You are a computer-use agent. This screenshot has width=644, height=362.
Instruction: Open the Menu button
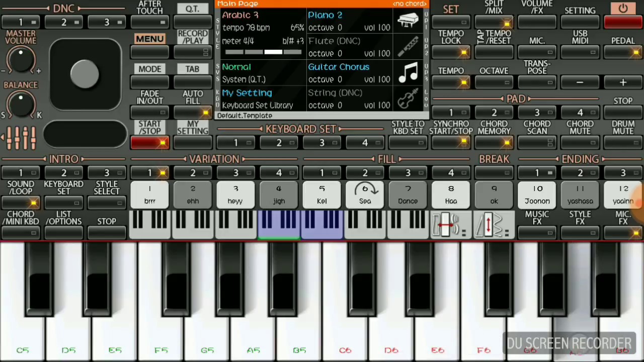tap(149, 52)
